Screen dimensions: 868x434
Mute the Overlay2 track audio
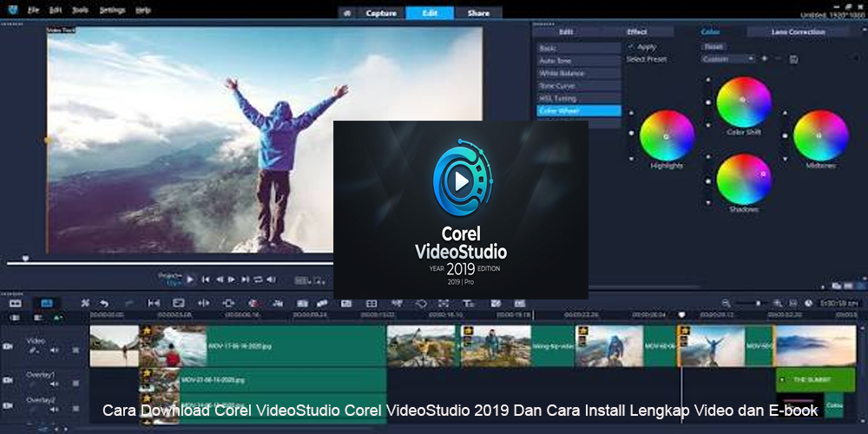55,409
